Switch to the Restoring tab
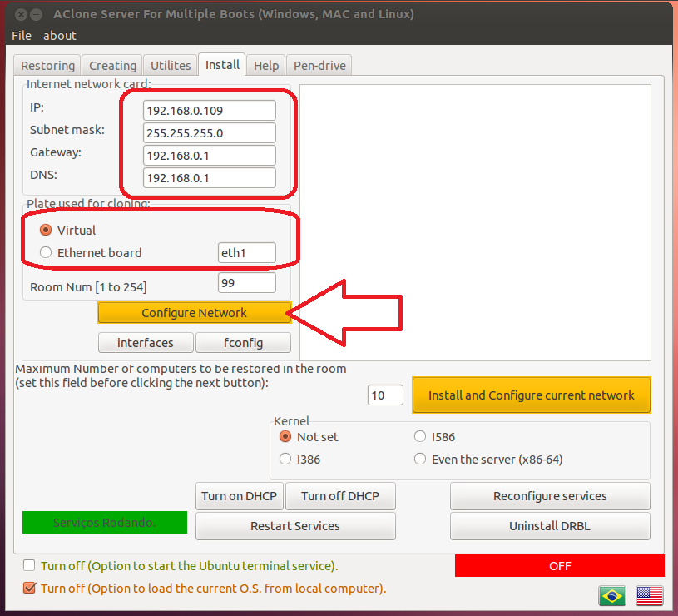This screenshot has width=678, height=616. click(x=47, y=65)
